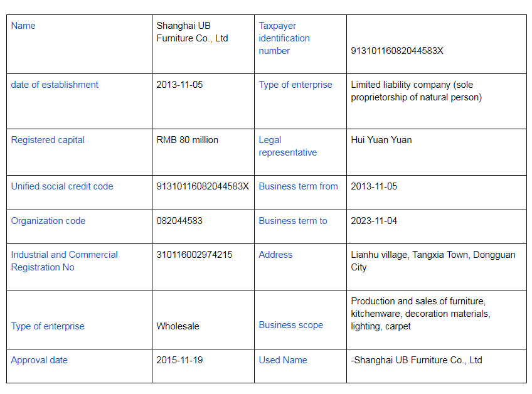Select registration number 310116002974215
Image resolution: width=532 pixels, height=394 pixels.
tap(194, 255)
